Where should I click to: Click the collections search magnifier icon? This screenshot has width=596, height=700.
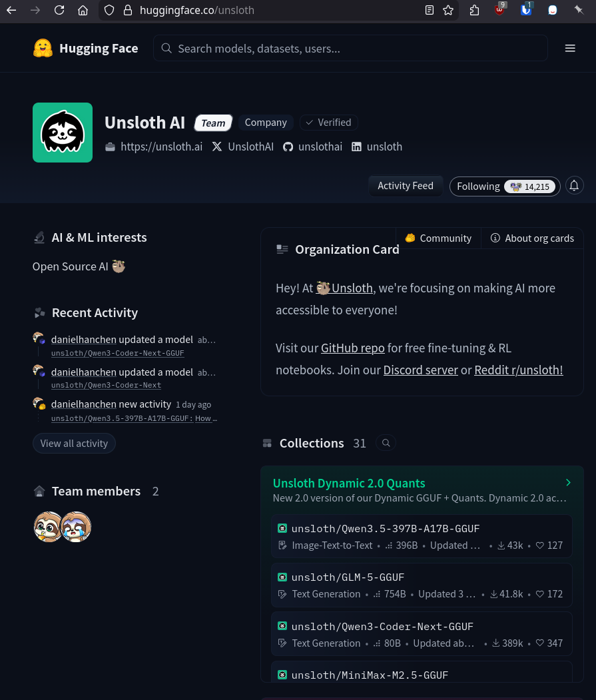pyautogui.click(x=386, y=443)
